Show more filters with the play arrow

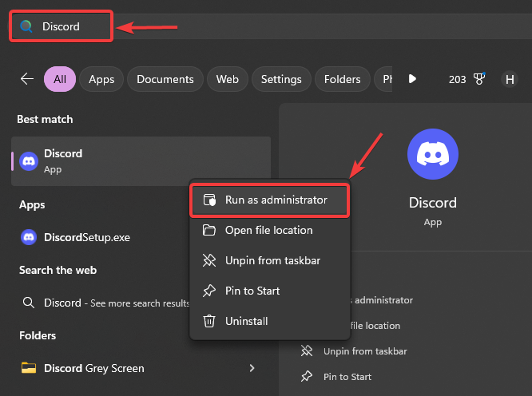tap(412, 79)
